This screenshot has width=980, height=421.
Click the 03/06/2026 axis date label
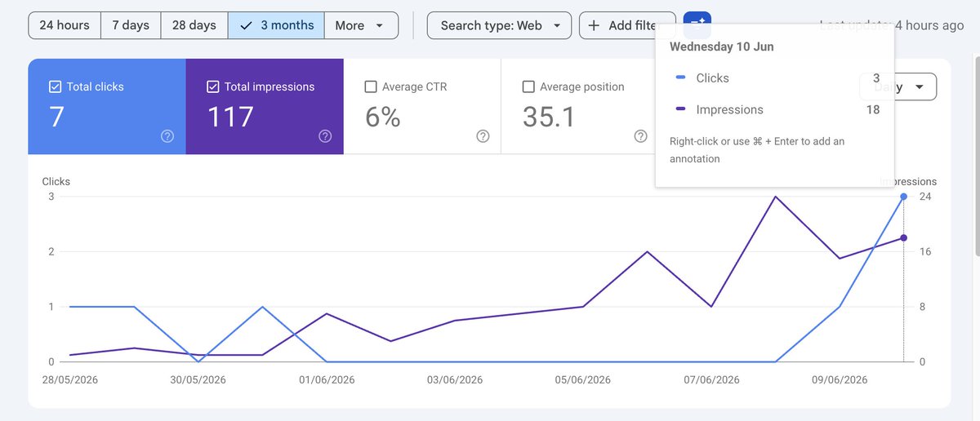455,380
